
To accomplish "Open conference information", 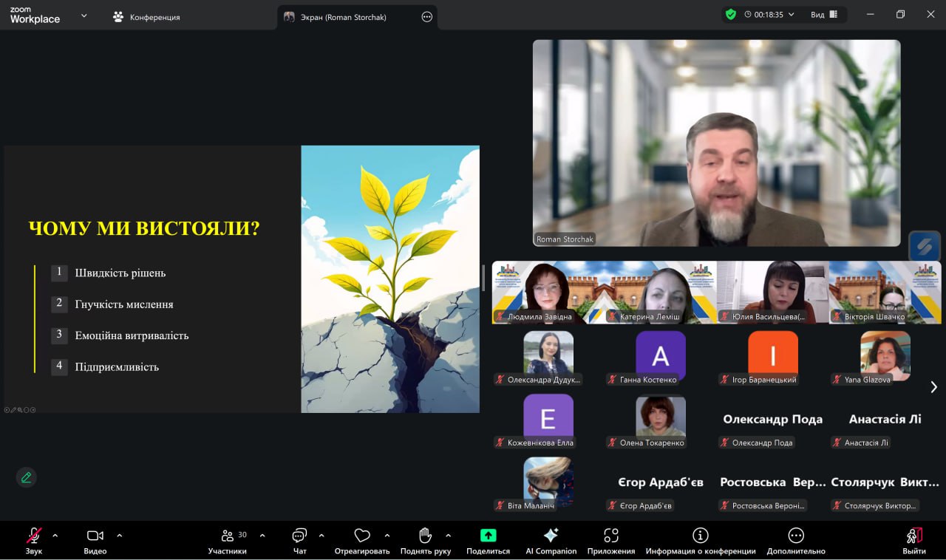I will (x=700, y=540).
